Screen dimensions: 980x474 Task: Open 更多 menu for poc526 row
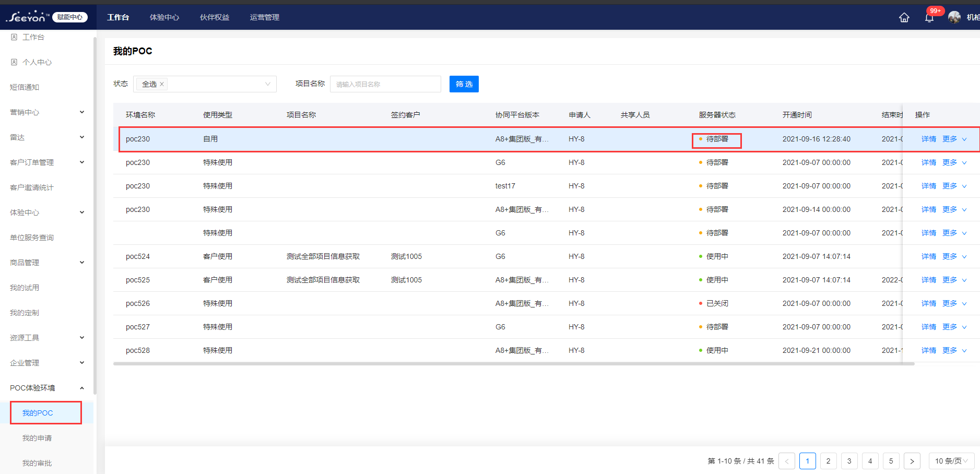click(954, 303)
